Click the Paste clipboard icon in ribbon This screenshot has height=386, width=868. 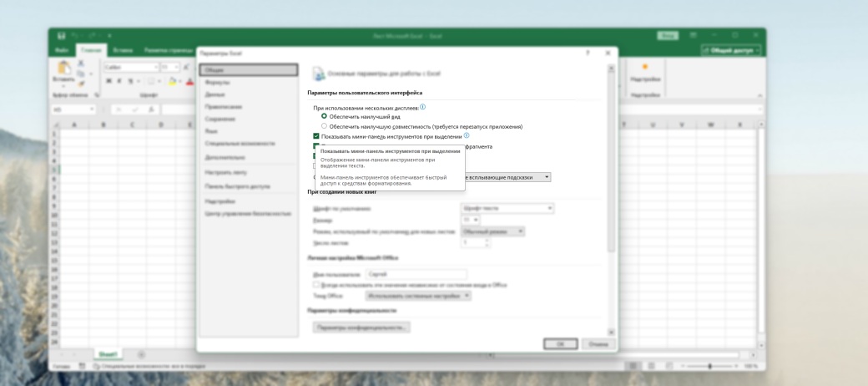(63, 69)
